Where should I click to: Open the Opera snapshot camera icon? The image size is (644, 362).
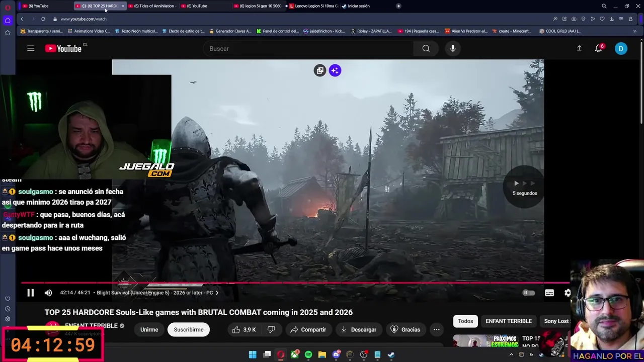pos(574,19)
